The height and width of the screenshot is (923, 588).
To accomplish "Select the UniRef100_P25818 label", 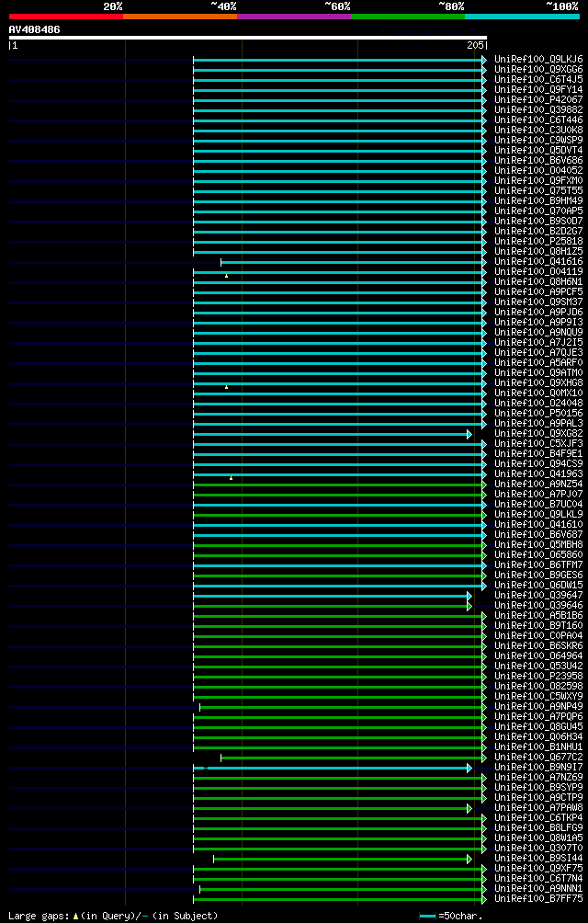I will tap(538, 242).
